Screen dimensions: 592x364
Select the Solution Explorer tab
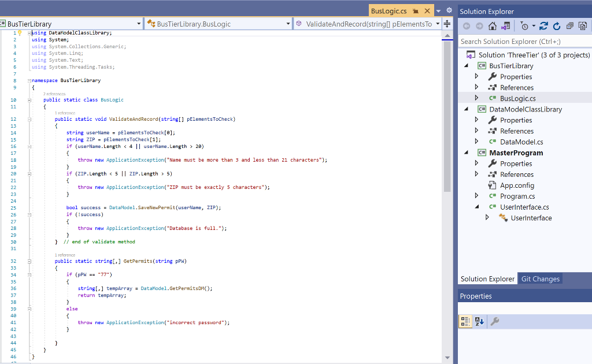pyautogui.click(x=487, y=279)
